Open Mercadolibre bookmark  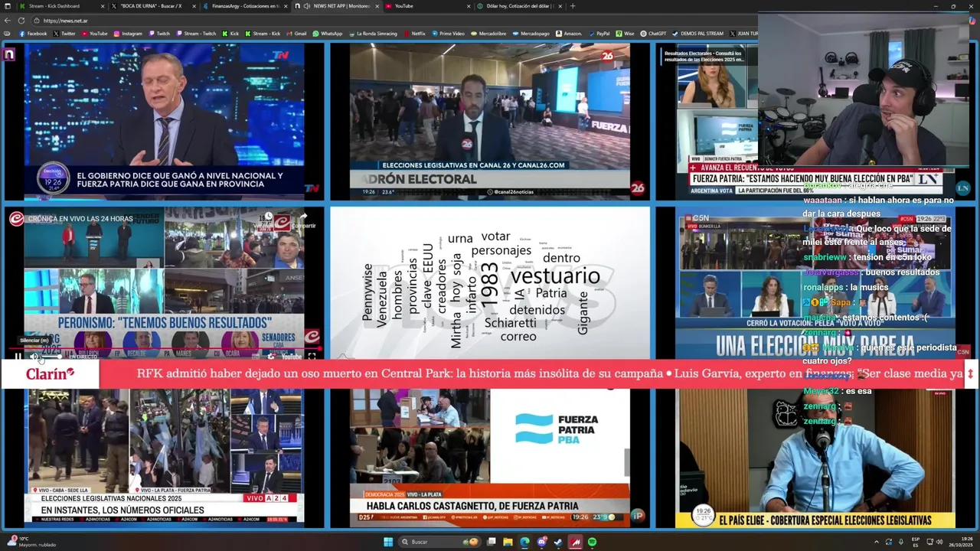488,34
